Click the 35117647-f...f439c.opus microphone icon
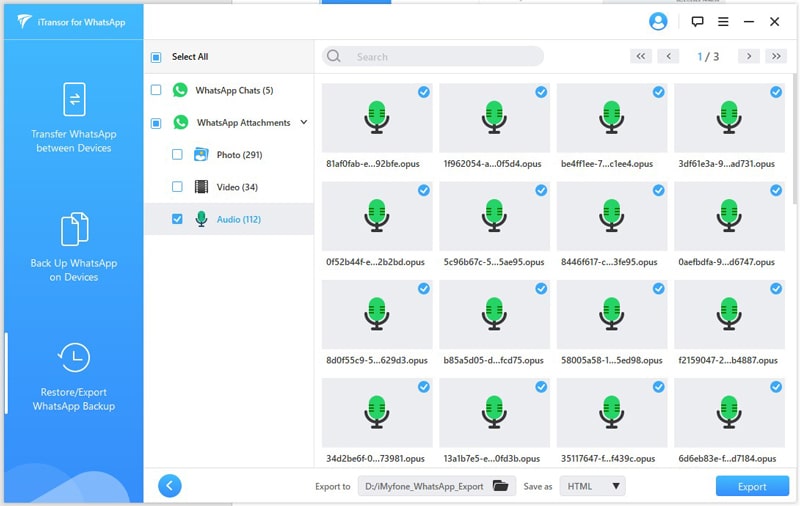Image resolution: width=800 pixels, height=506 pixels. tap(612, 412)
